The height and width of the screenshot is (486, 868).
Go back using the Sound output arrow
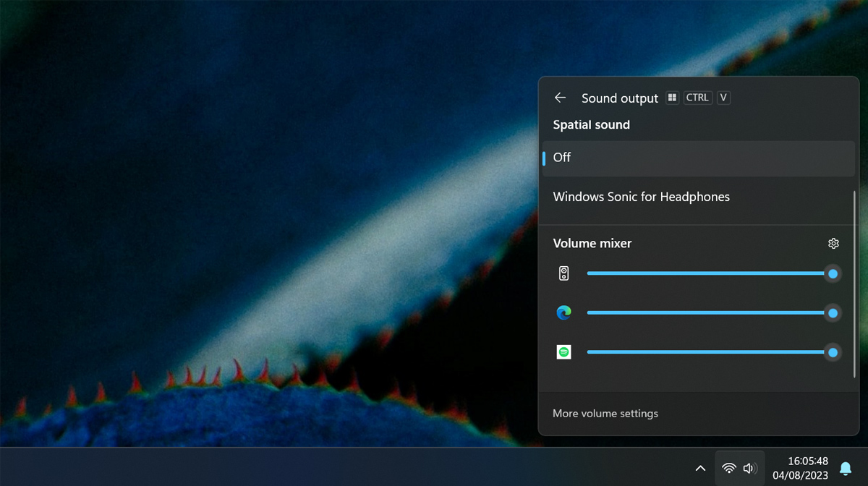[560, 98]
